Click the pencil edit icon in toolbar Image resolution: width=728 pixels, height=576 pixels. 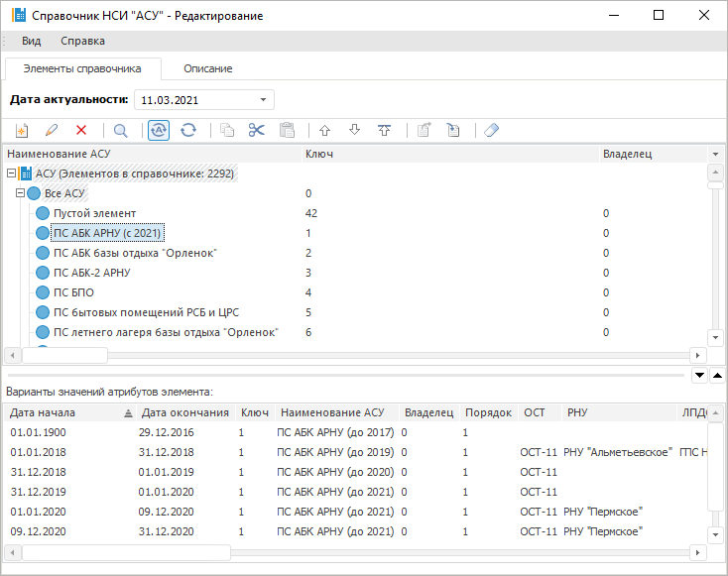[52, 130]
